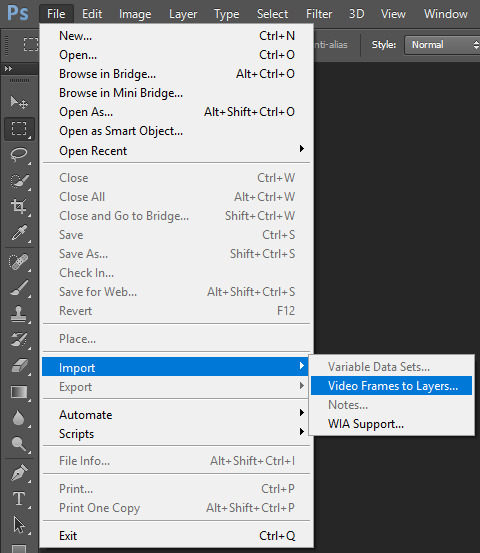Select the Clone Stamp tool

point(19,314)
